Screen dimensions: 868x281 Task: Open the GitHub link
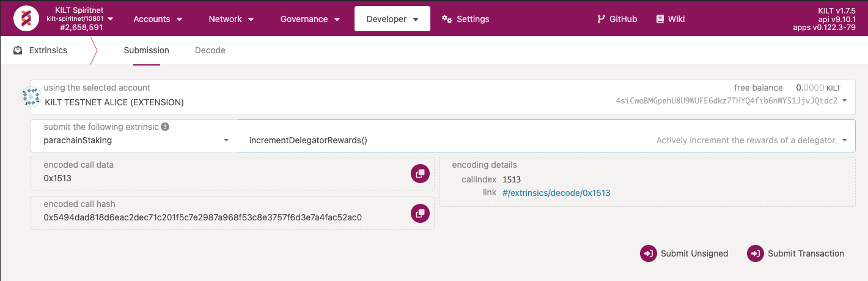point(617,19)
